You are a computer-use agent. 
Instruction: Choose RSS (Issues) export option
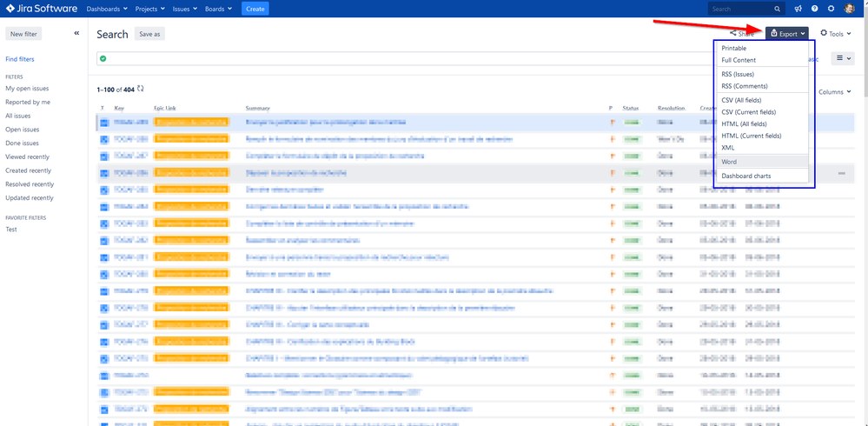[762, 74]
